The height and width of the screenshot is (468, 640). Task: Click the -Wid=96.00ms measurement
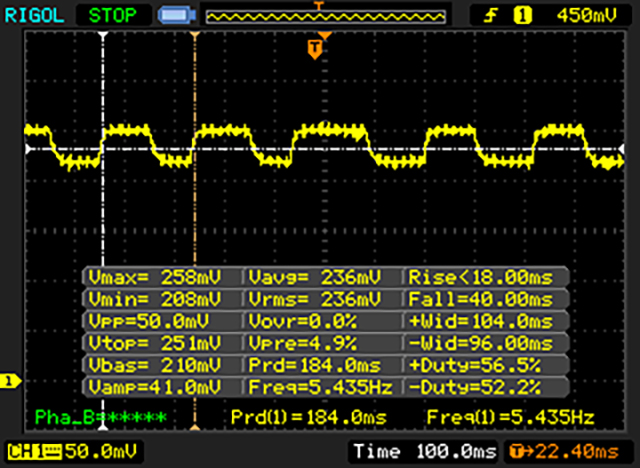[x=480, y=343]
